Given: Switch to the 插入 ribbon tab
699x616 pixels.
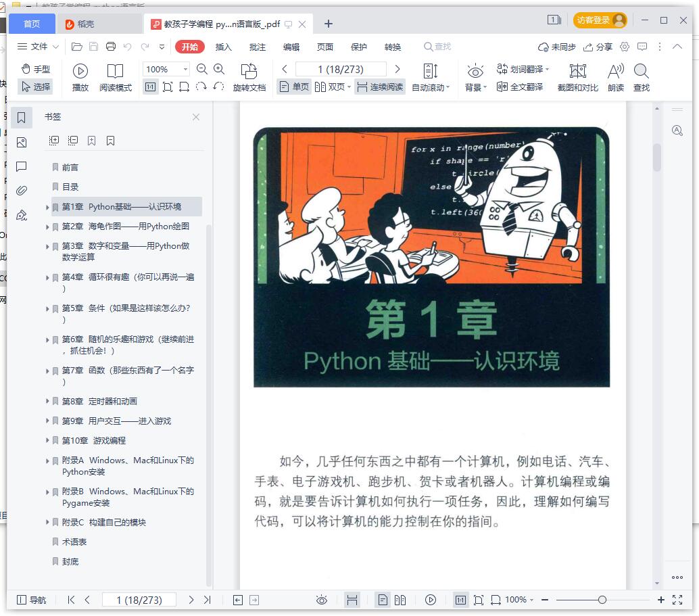Looking at the screenshot, I should point(223,47).
